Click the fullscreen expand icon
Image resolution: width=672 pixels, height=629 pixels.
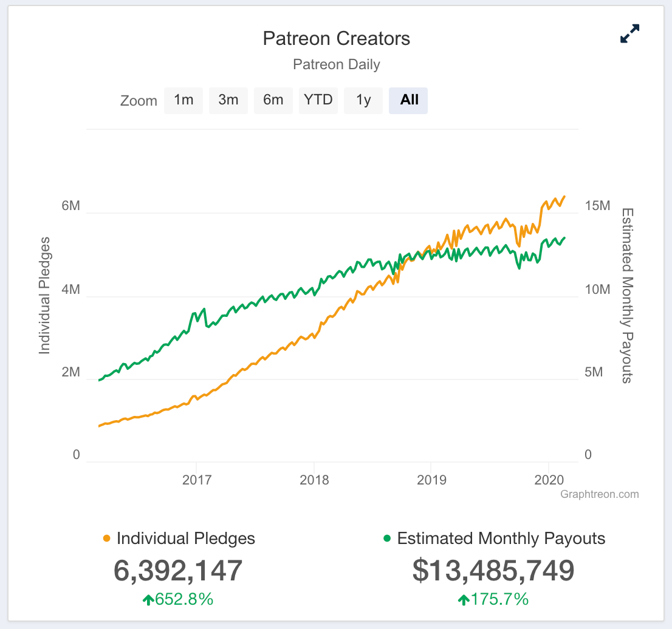(629, 33)
